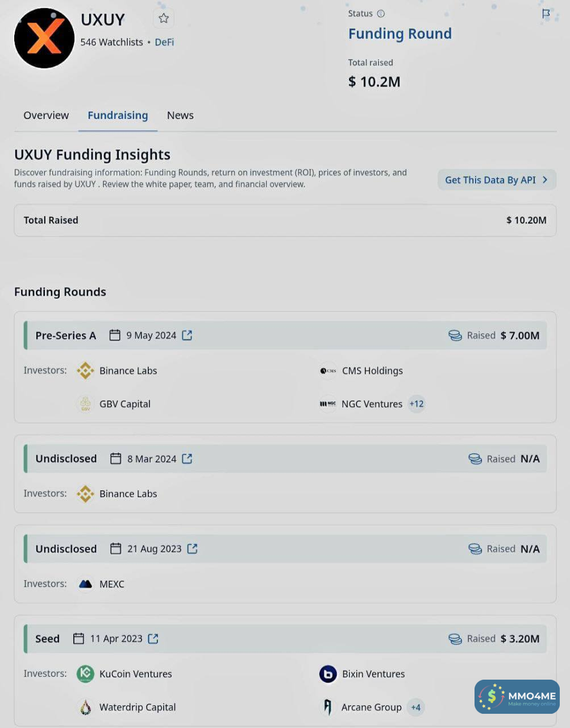
Task: Click the Status info icon
Action: pyautogui.click(x=381, y=14)
